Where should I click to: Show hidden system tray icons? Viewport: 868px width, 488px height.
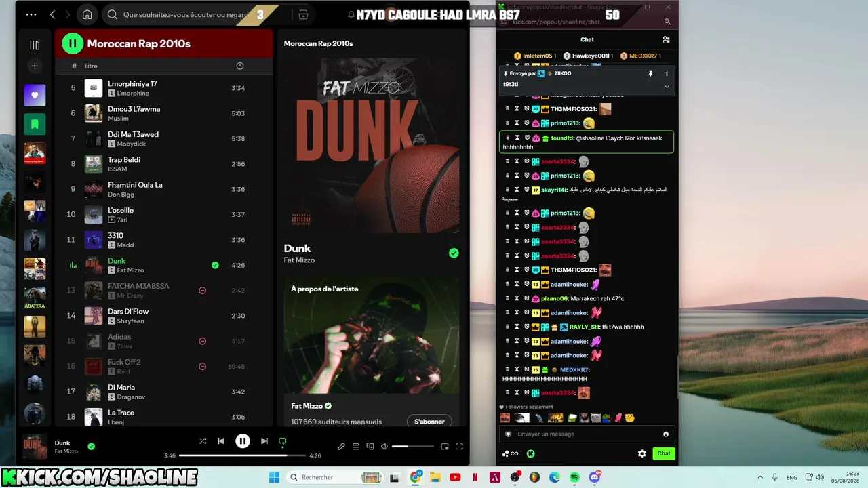click(759, 477)
